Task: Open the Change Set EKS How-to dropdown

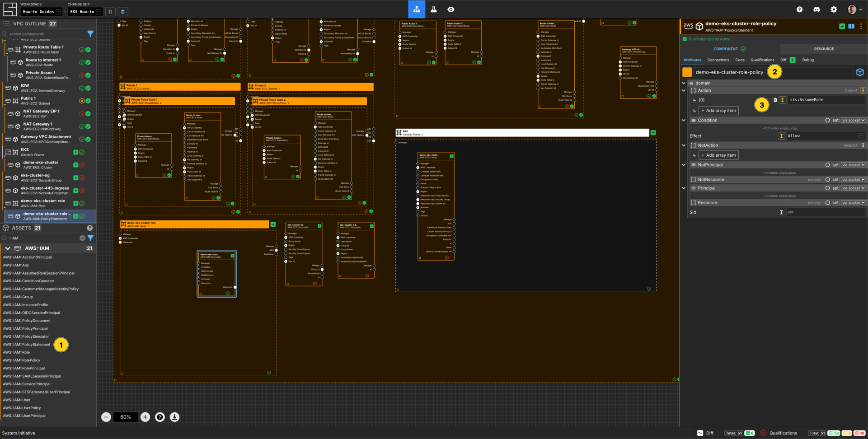Action: (85, 12)
